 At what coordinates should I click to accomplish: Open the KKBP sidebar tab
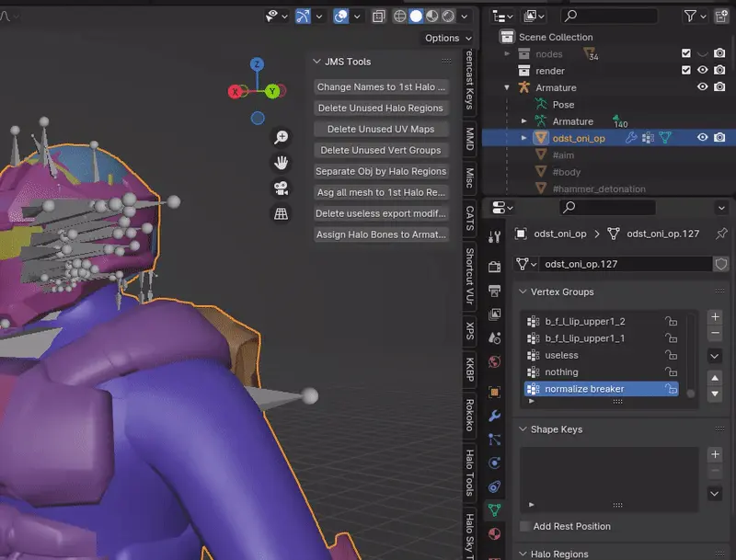point(470,370)
